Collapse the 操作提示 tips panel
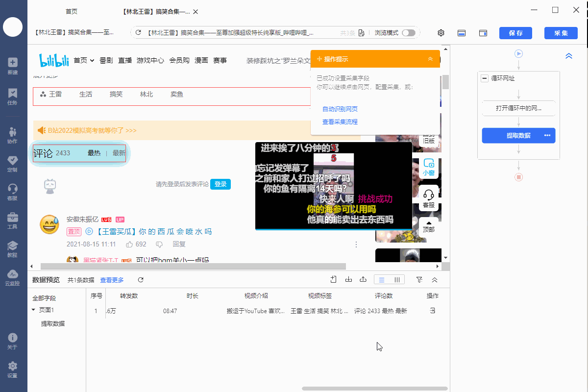Viewport: 588px width, 392px height. click(x=430, y=59)
